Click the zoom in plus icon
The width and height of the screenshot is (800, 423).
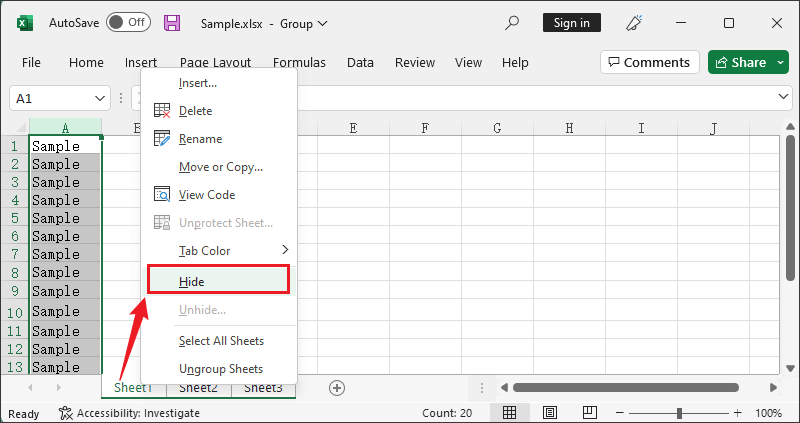tap(738, 412)
